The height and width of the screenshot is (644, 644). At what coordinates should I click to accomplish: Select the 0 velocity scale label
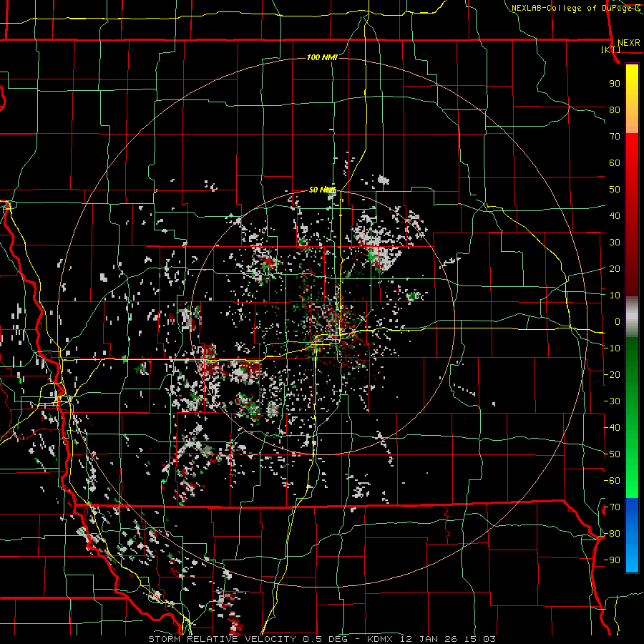(618, 322)
